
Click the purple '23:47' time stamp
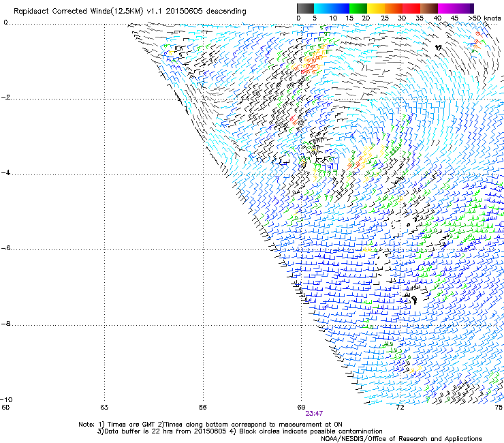(314, 414)
